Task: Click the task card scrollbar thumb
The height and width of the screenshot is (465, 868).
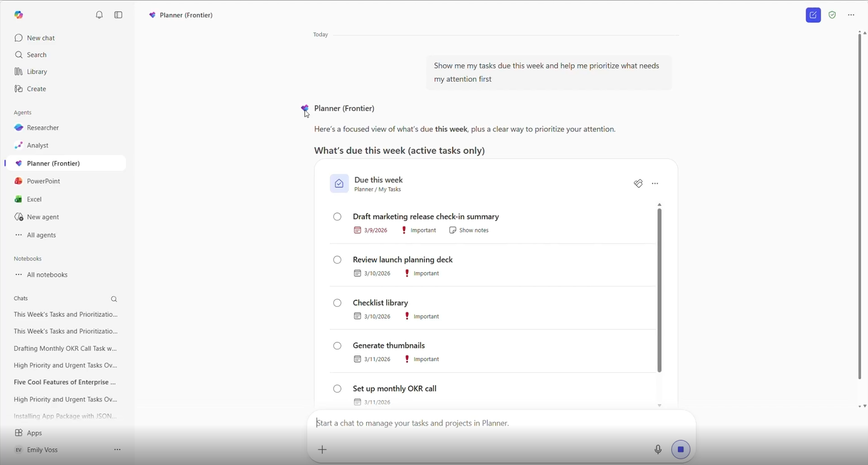Action: pos(659,290)
